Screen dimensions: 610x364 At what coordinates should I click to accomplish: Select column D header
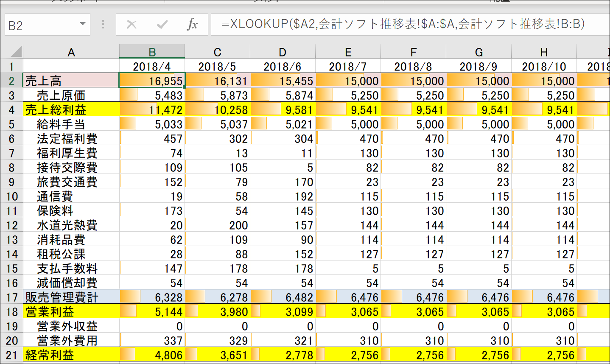click(283, 52)
